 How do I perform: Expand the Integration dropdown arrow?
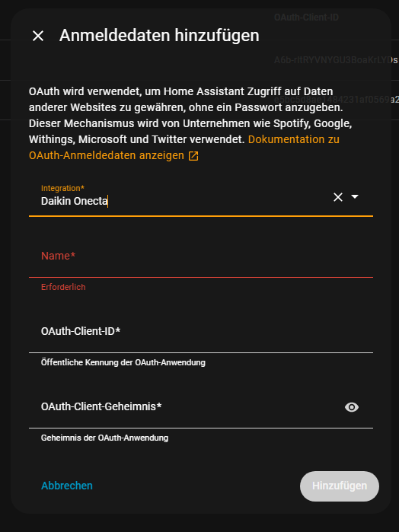[x=355, y=197]
